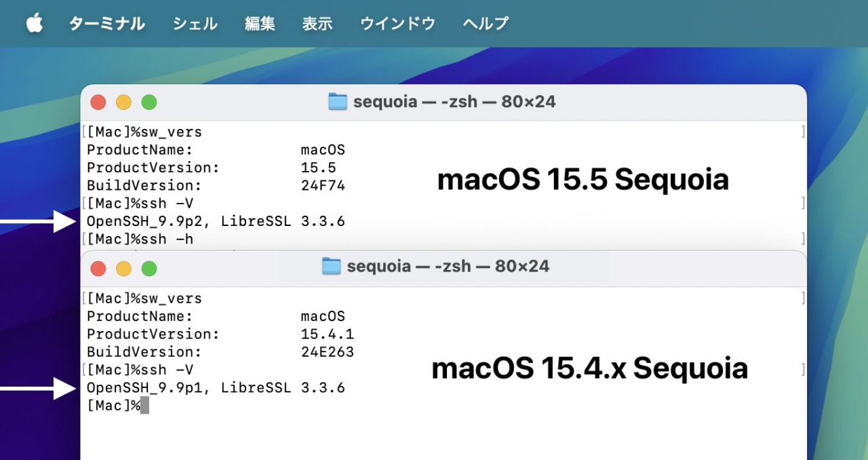Minimize the macOS 15.4.1 terminal window

pyautogui.click(x=123, y=269)
